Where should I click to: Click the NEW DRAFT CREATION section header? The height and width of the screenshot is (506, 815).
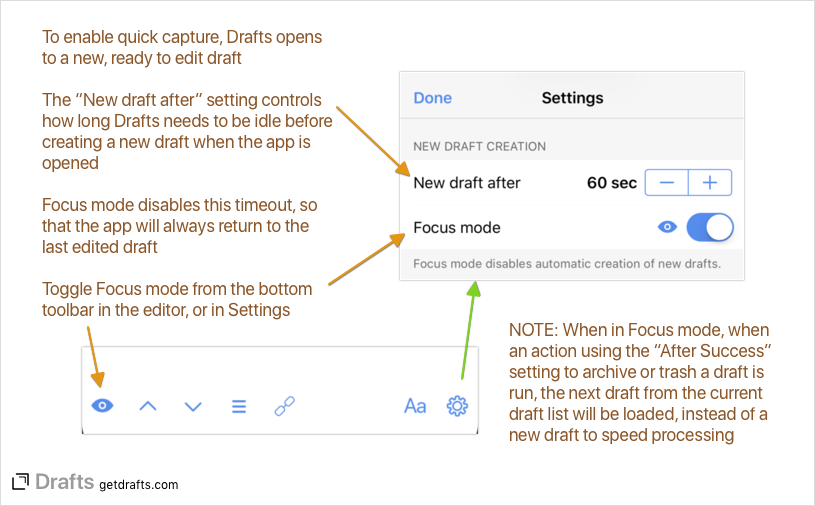[479, 147]
